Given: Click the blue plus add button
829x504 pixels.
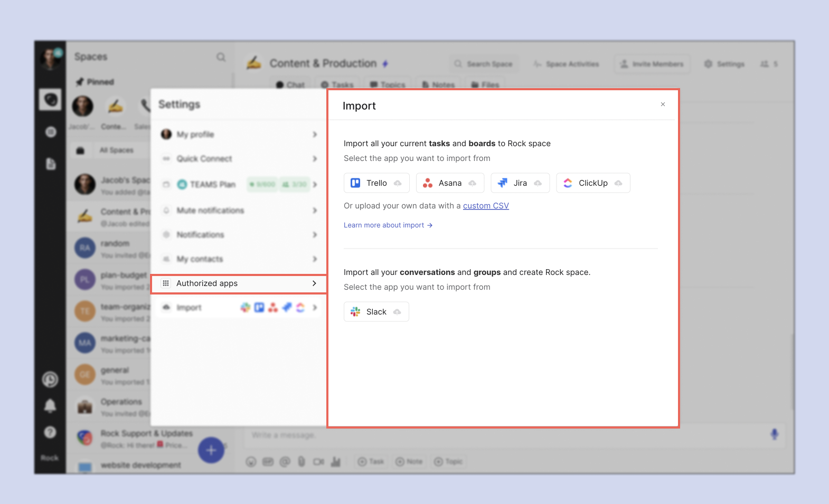Looking at the screenshot, I should tap(211, 450).
